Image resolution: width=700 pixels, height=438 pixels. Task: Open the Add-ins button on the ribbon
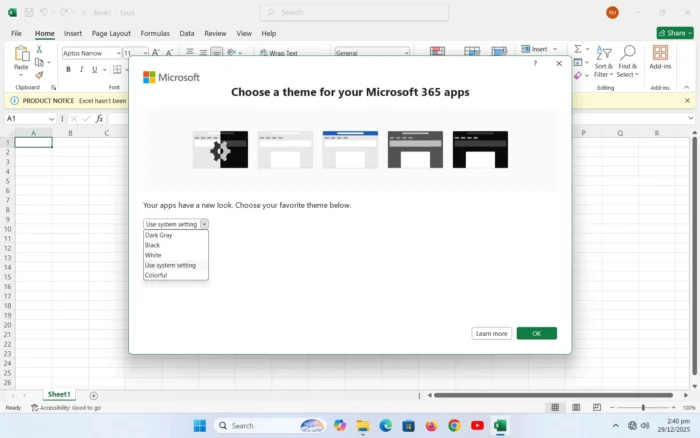[x=660, y=58]
